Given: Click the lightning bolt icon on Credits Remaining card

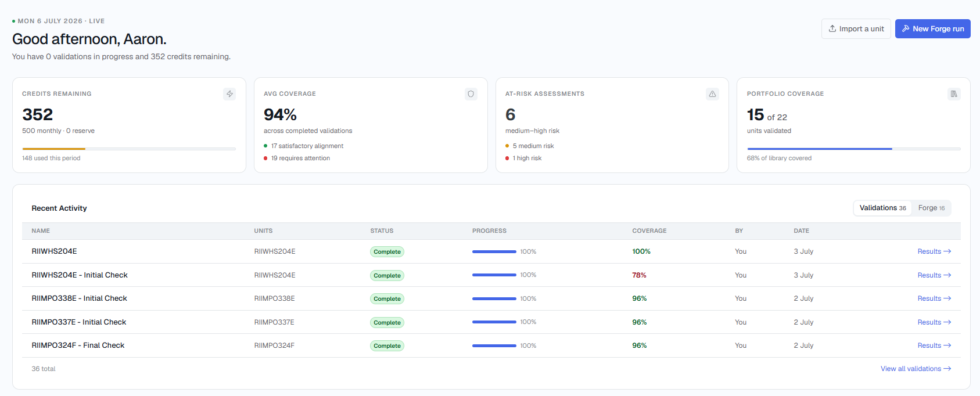Looking at the screenshot, I should pos(229,94).
